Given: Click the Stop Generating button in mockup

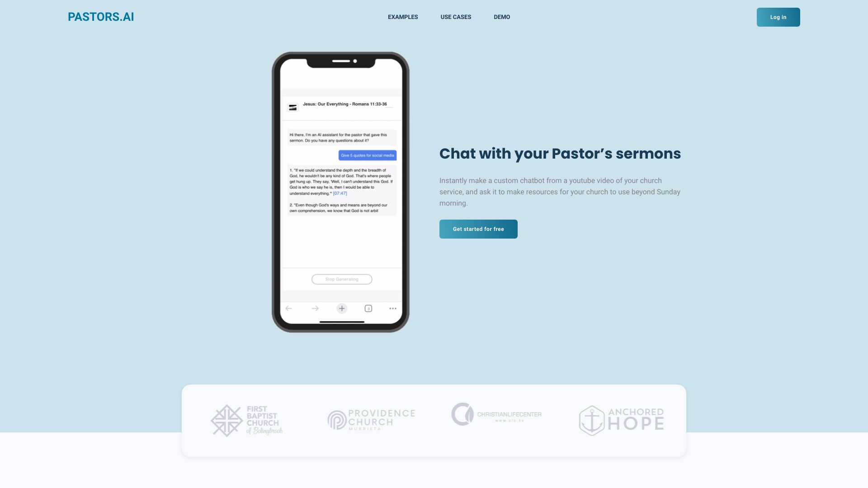Looking at the screenshot, I should point(342,279).
